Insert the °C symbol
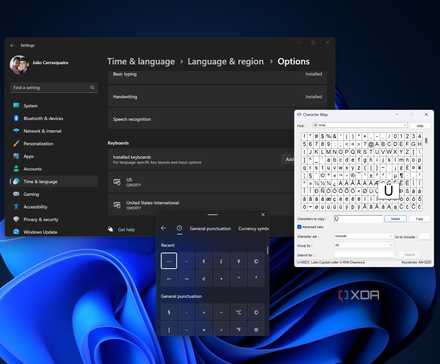This screenshot has height=364, width=440. pos(239,312)
